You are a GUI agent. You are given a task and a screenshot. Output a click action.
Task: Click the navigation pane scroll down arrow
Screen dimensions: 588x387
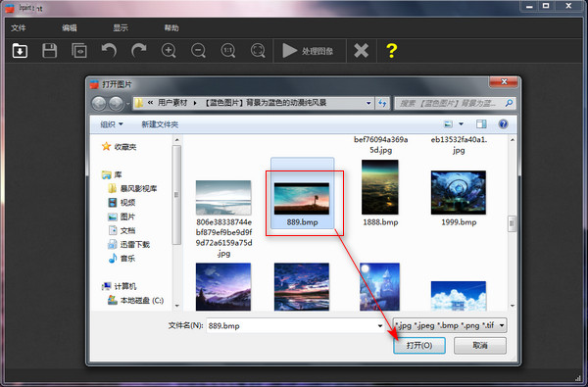[177, 306]
